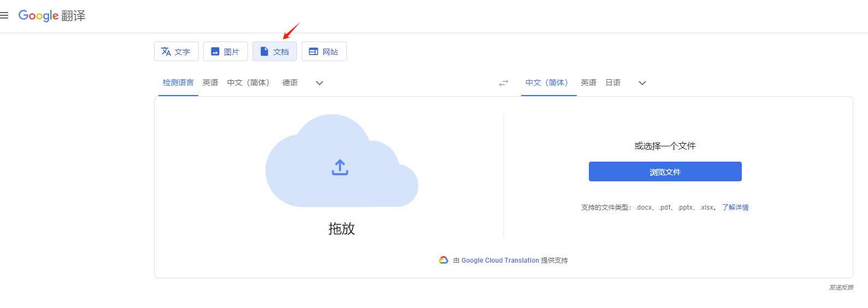Select the 文档 document translation mode
The height and width of the screenshot is (308, 868).
click(275, 51)
